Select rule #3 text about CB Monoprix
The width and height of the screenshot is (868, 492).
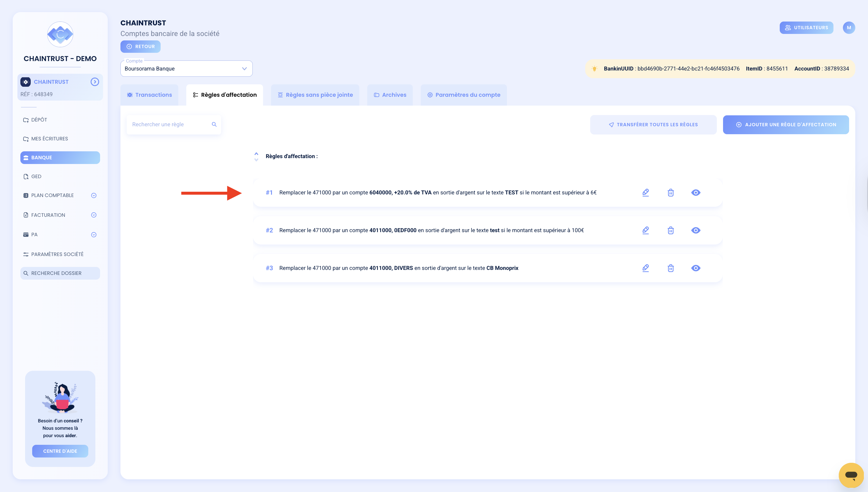tap(399, 268)
